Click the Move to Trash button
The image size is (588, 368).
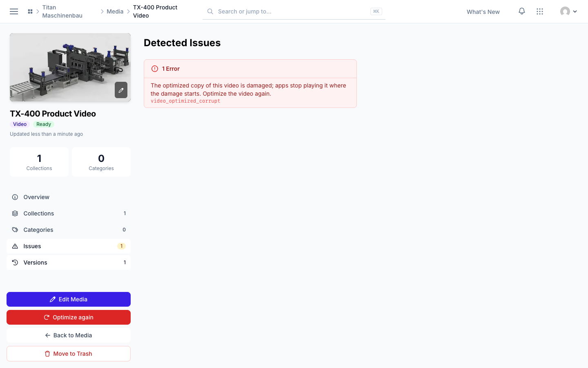click(x=69, y=354)
